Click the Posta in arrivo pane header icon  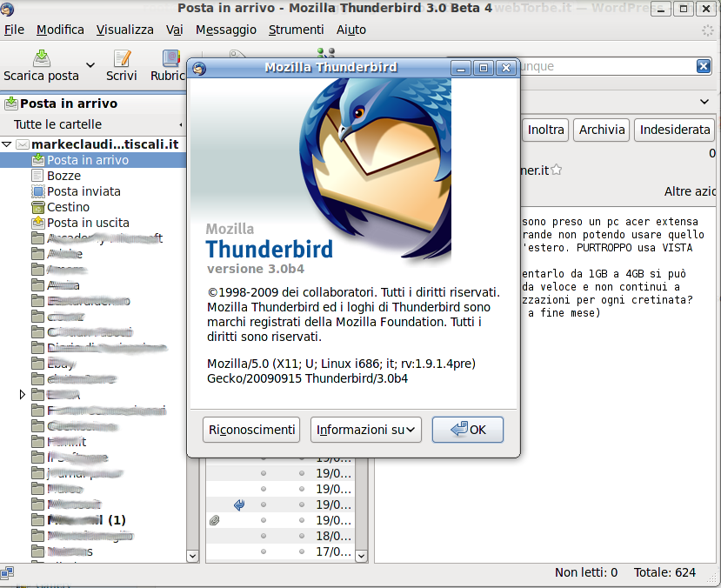[x=11, y=104]
